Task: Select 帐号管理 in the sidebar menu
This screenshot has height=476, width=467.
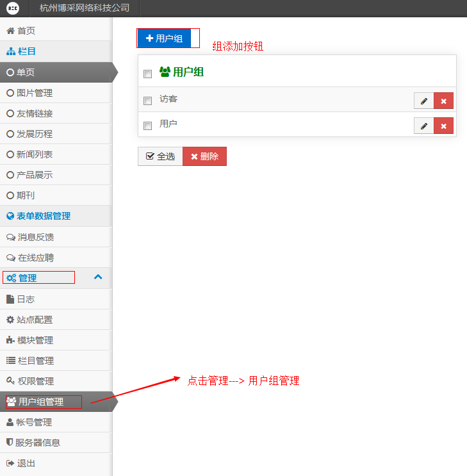Action: tap(33, 422)
